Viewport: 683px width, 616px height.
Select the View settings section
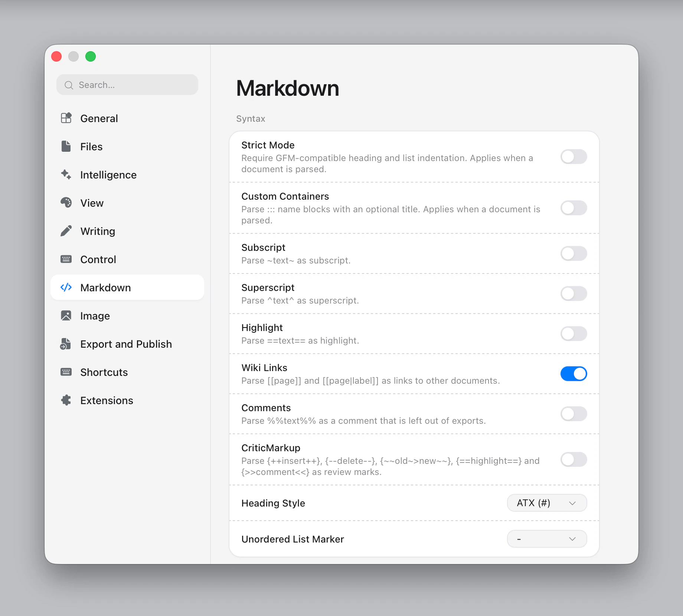[127, 203]
